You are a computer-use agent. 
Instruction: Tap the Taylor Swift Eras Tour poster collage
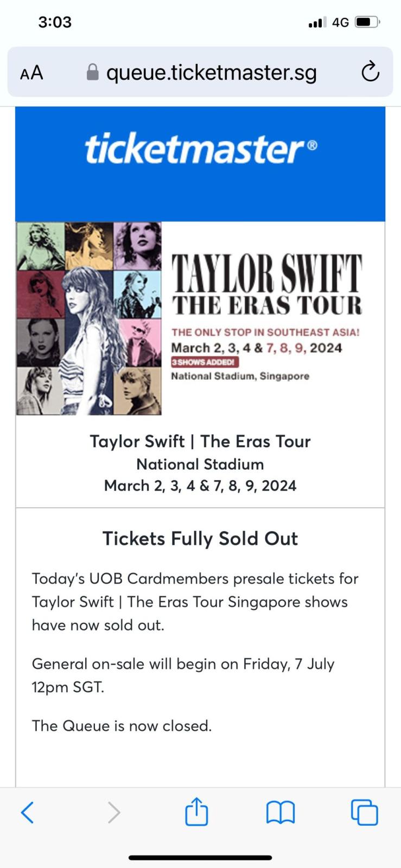point(89,318)
